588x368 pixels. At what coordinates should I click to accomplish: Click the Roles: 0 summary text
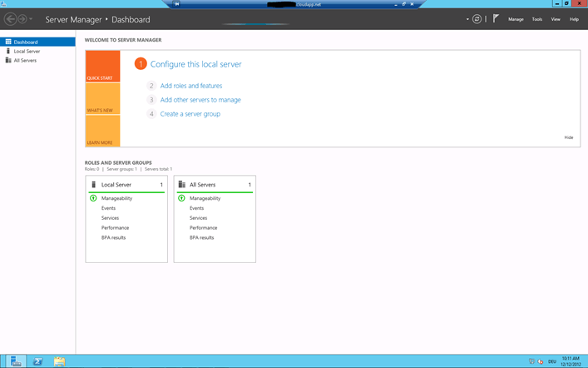91,169
